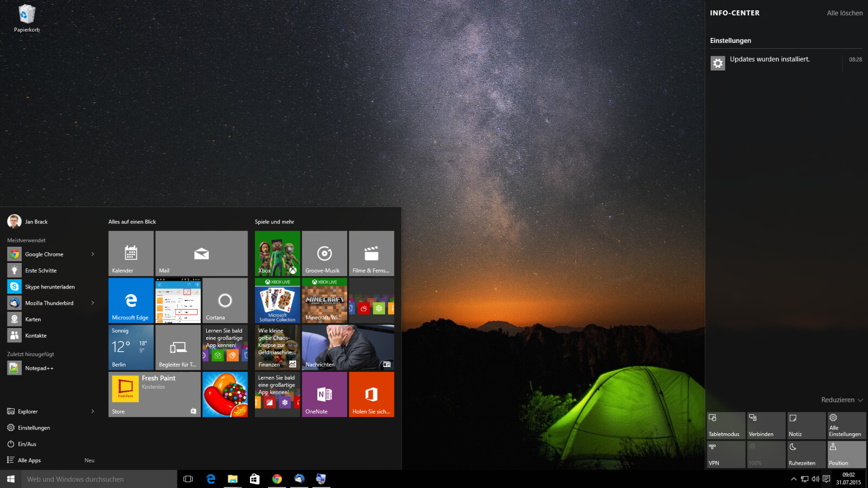868x488 pixels.
Task: Open the Nachrichten tile
Action: [348, 348]
